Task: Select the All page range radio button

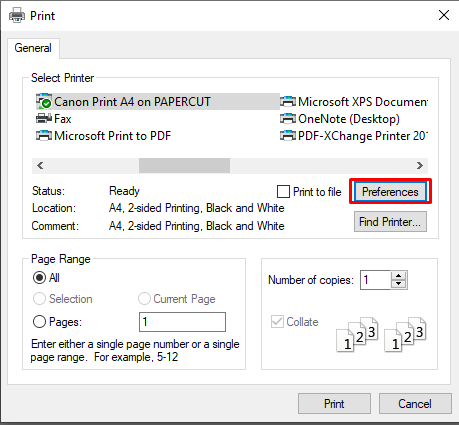Action: (39, 277)
